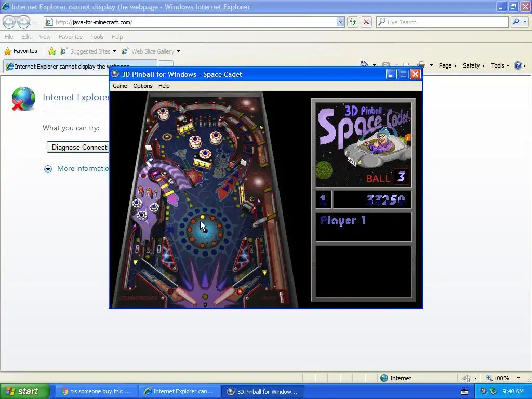The height and width of the screenshot is (399, 532).
Task: Click the Forward navigation arrow in Internet Explorer
Action: [23, 22]
